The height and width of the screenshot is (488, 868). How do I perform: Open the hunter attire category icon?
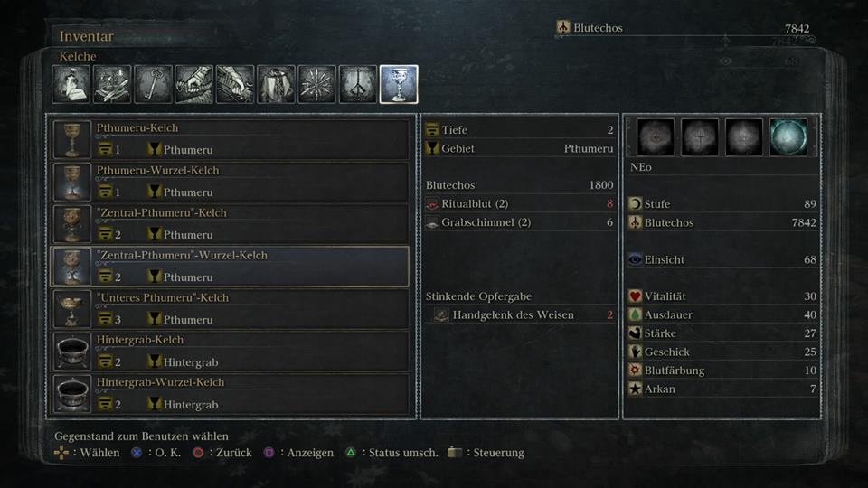point(276,85)
